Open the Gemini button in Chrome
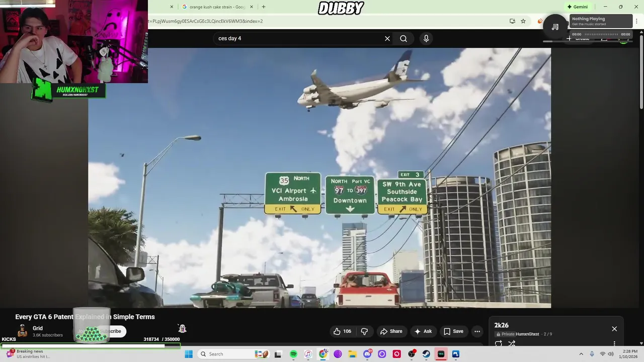The image size is (644, 362). coord(577,7)
